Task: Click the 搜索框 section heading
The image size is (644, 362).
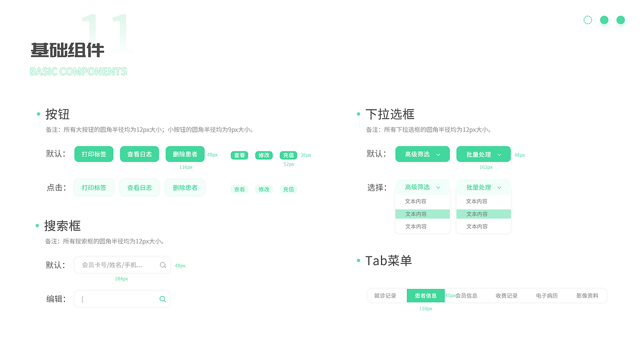Action: point(62,225)
